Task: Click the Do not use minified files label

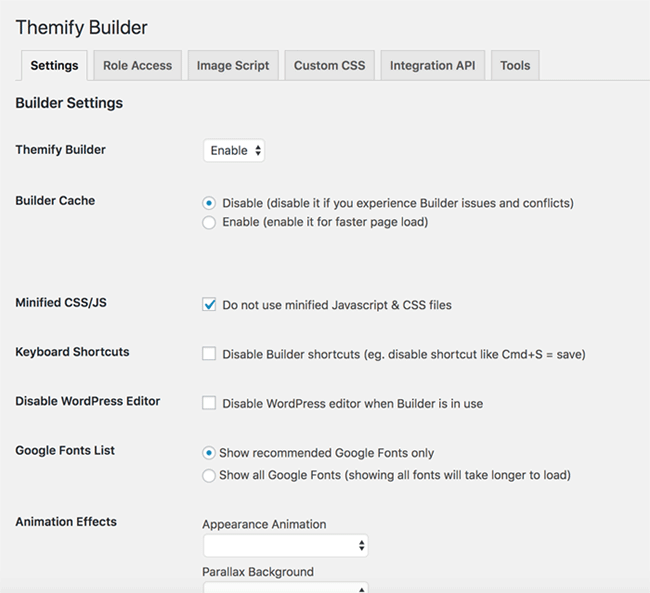Action: tap(337, 305)
